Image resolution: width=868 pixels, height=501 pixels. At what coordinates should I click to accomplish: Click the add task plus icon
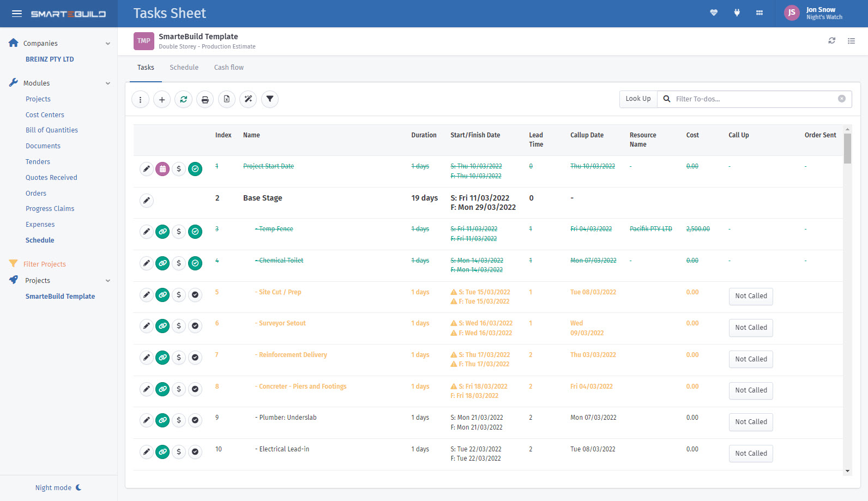[162, 99]
